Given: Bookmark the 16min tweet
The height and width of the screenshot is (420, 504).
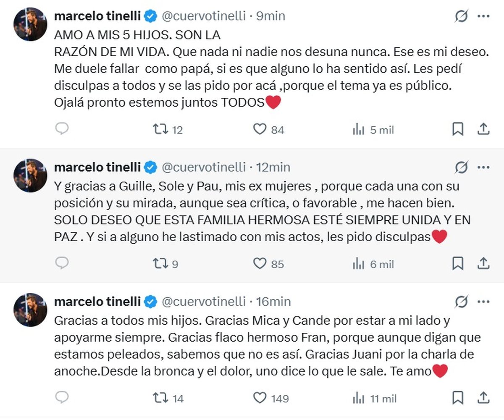Looking at the screenshot, I should pyautogui.click(x=457, y=398).
